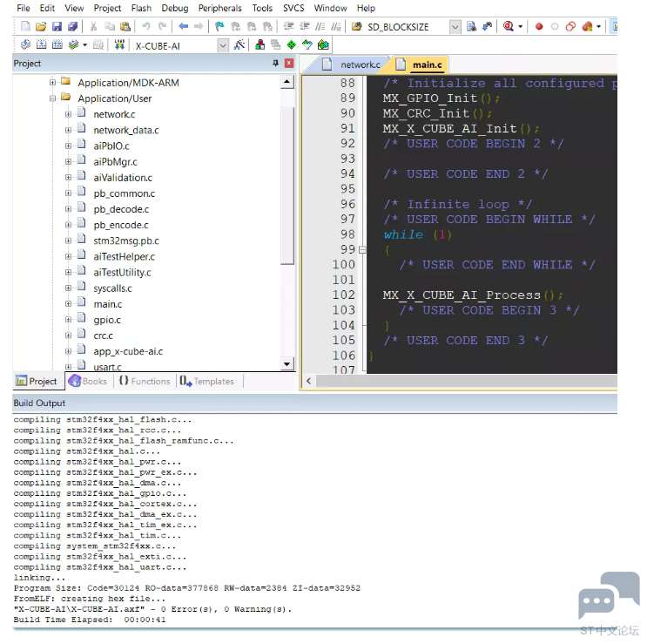
Task: Open Options for Target magic wand icon
Action: [239, 44]
